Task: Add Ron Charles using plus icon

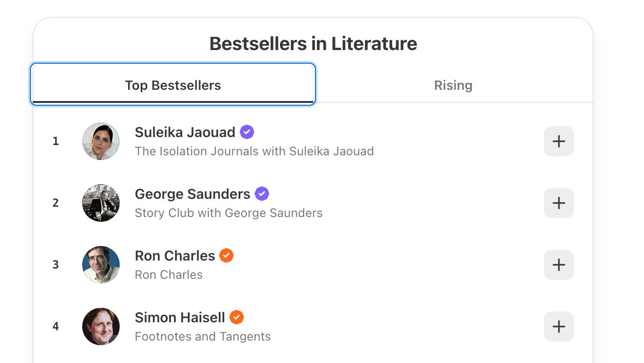Action: click(558, 265)
